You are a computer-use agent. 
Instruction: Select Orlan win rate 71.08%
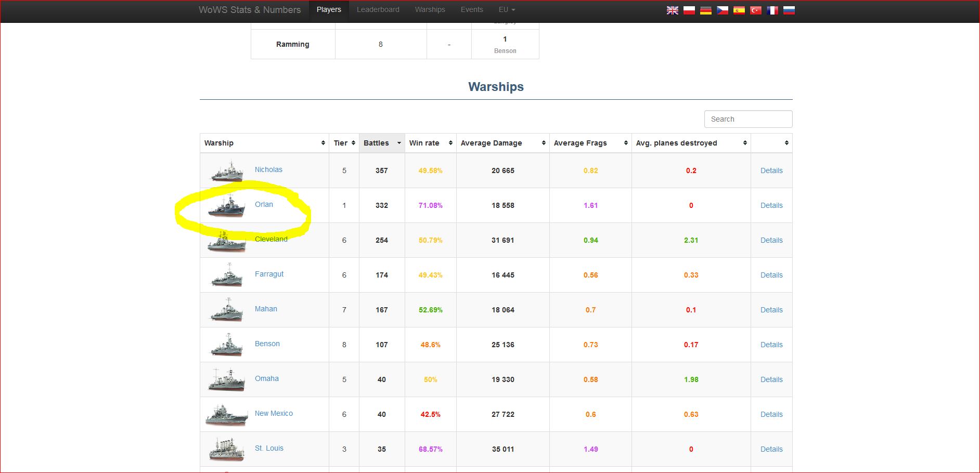pos(430,205)
